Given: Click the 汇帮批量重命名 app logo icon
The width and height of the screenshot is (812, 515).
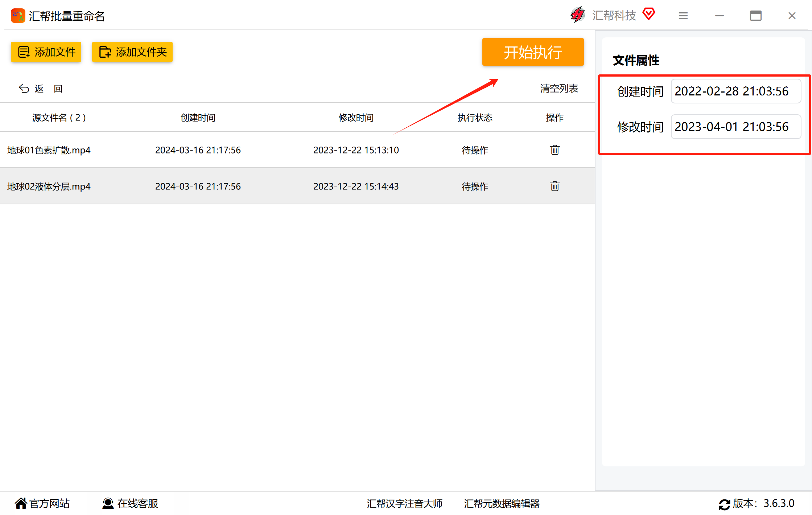Looking at the screenshot, I should [x=18, y=16].
